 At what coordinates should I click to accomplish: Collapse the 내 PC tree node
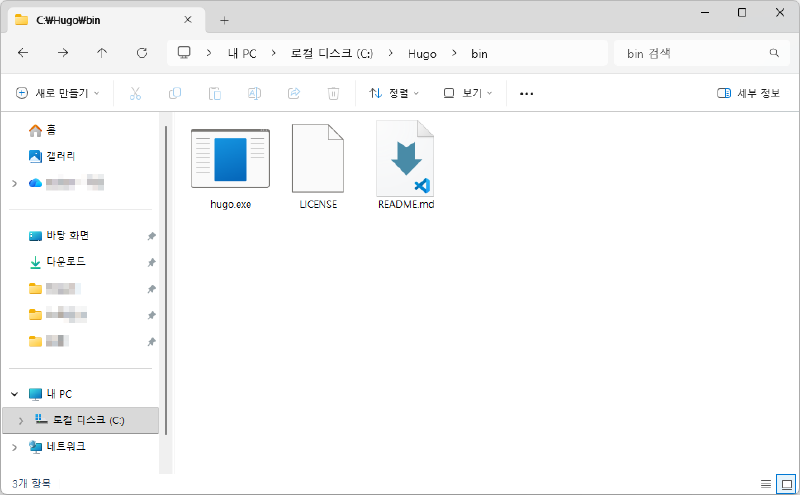pos(15,394)
